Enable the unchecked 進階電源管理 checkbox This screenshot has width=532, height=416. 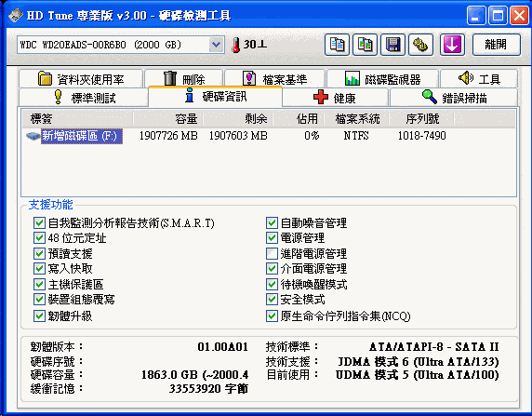pyautogui.click(x=272, y=253)
